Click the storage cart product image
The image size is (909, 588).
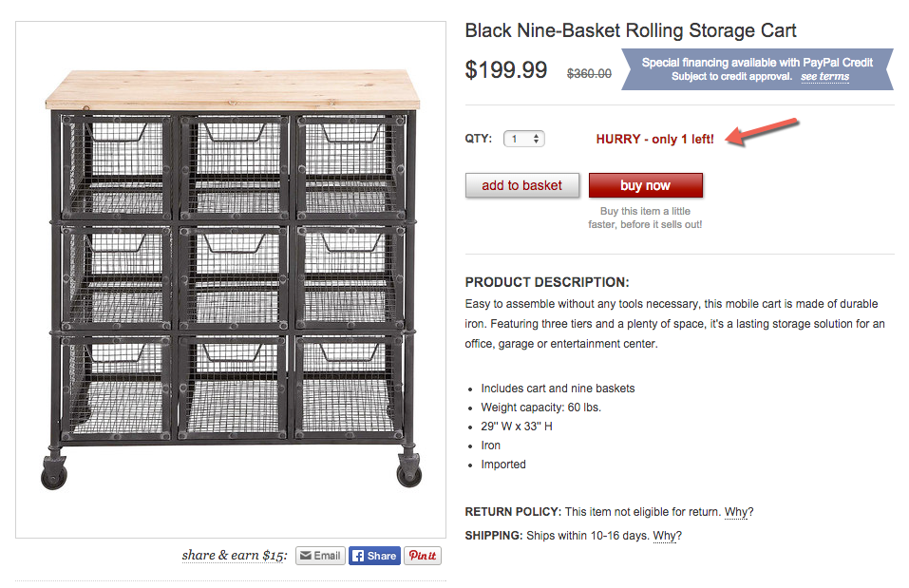[x=231, y=279]
